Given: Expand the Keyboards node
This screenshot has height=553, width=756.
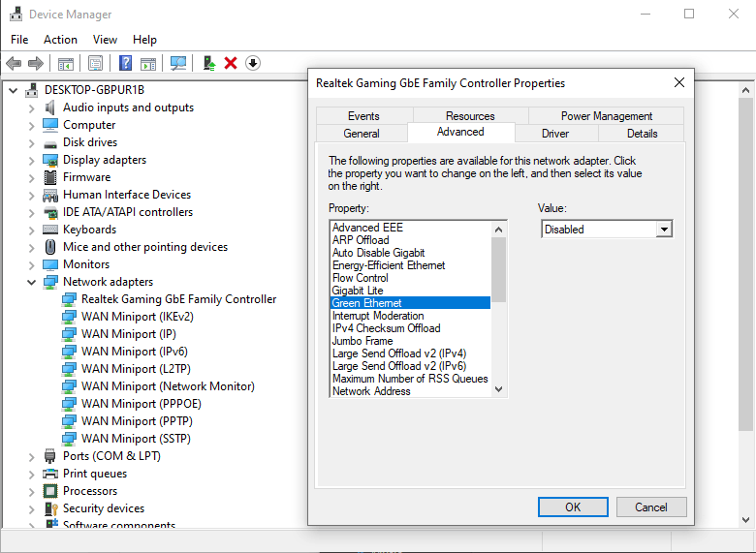Looking at the screenshot, I should [31, 230].
